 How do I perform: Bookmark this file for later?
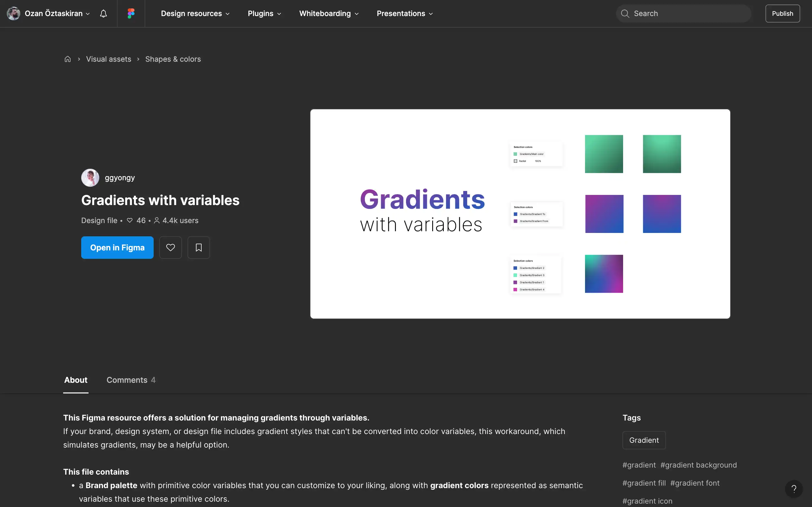pos(199,248)
